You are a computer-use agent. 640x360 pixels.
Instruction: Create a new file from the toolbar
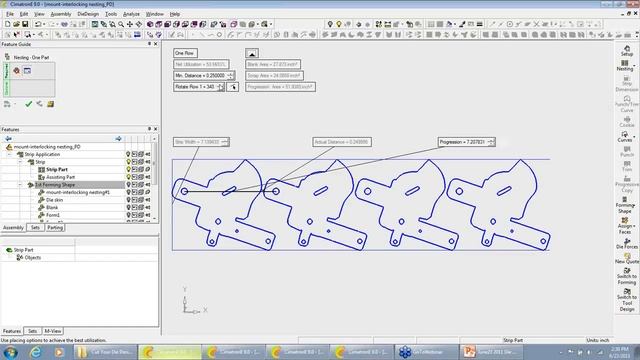pyautogui.click(x=7, y=24)
